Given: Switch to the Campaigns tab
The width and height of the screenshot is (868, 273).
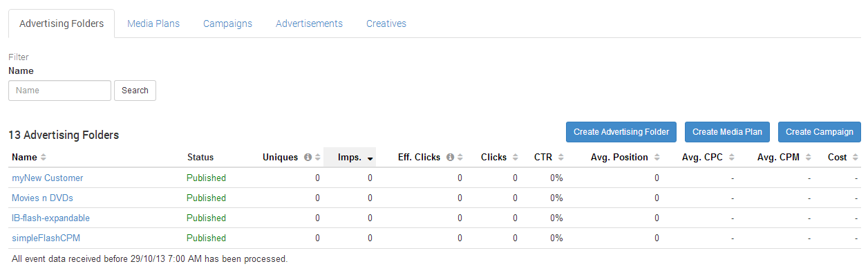Looking at the screenshot, I should pyautogui.click(x=227, y=23).
